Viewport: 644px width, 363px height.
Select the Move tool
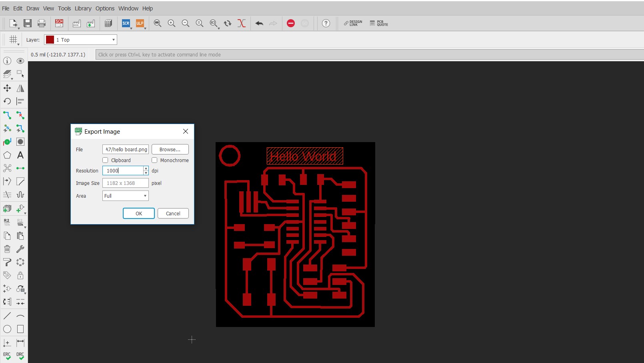click(7, 88)
